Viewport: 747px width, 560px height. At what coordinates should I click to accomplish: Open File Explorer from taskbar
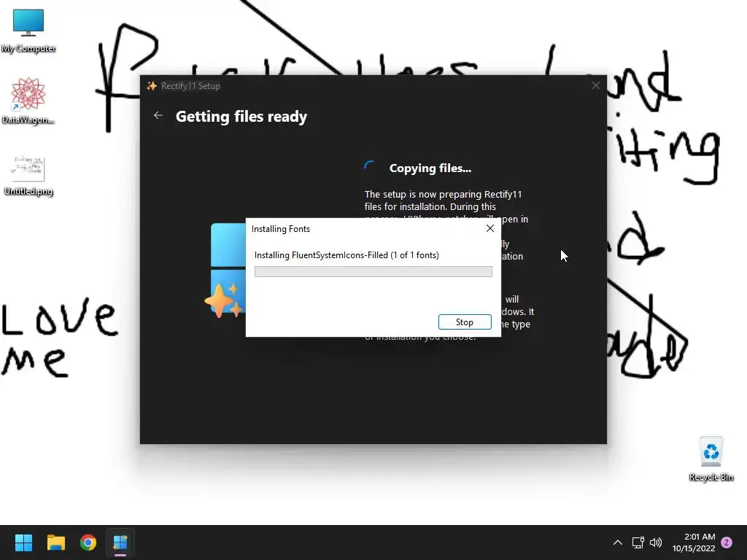(55, 542)
